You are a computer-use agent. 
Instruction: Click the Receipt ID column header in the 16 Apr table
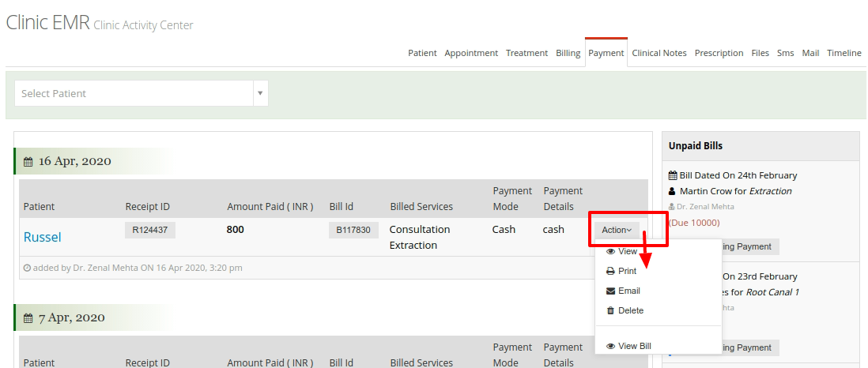[148, 206]
